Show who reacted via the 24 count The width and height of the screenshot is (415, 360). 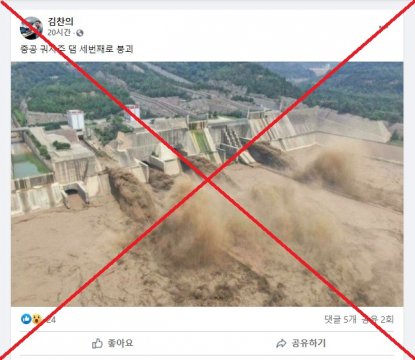51,320
